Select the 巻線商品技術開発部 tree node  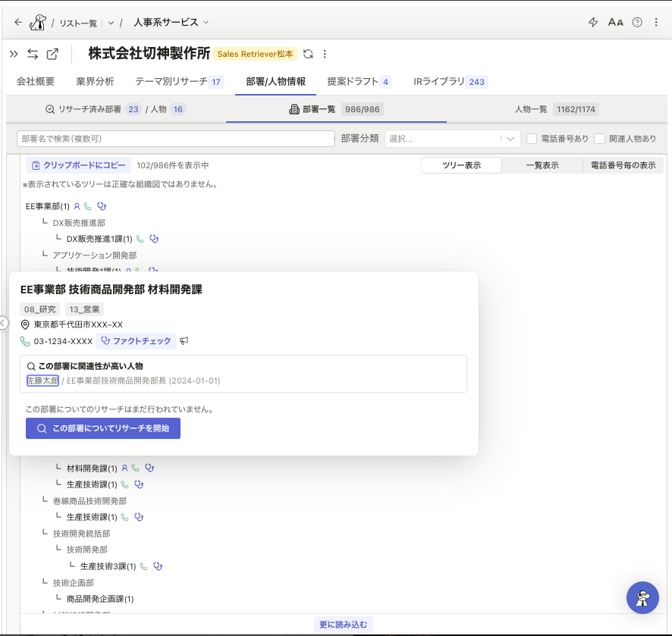(x=89, y=501)
